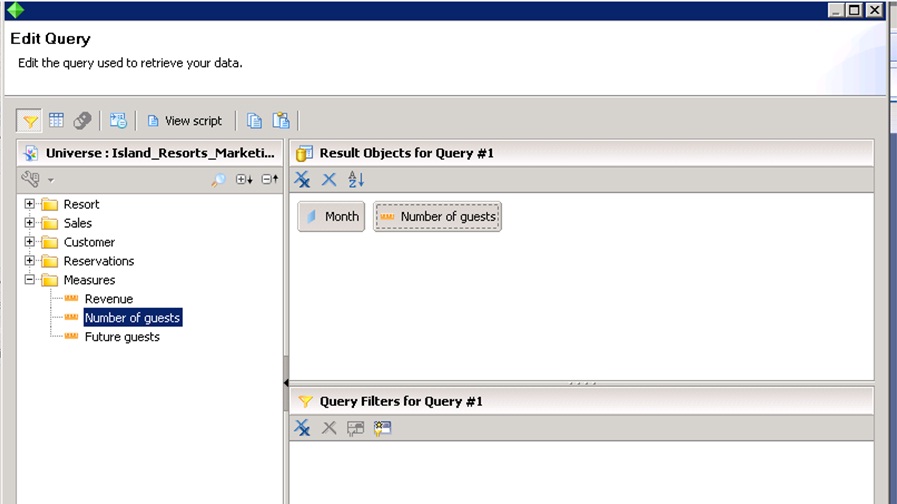The image size is (897, 504).
Task: Select the Measures folder
Action: (x=89, y=280)
